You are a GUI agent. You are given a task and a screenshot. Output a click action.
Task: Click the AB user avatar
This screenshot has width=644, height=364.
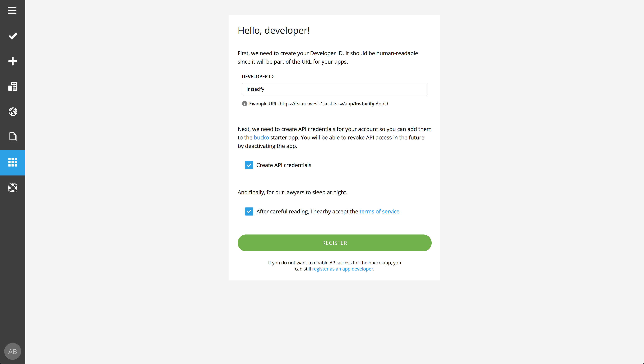(12, 351)
